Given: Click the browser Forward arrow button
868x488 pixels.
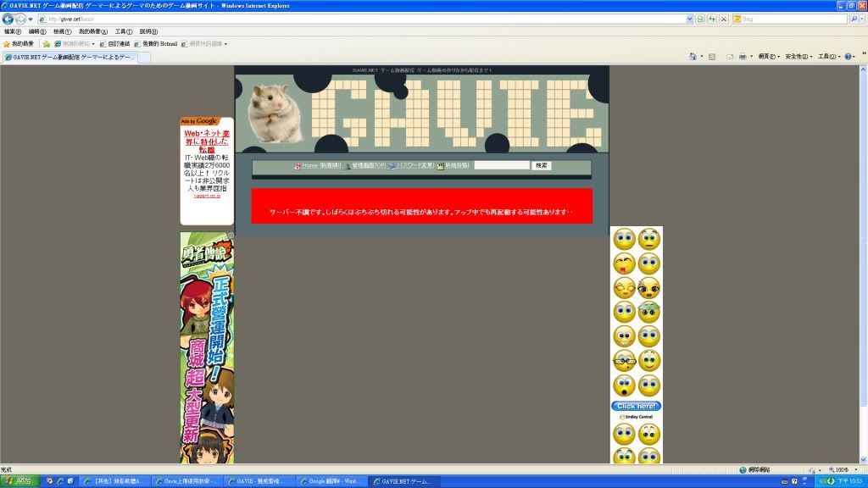Looking at the screenshot, I should (x=20, y=19).
